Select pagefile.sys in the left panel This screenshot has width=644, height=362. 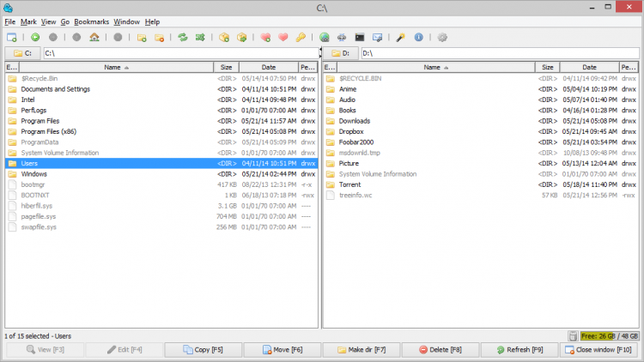[161, 217]
